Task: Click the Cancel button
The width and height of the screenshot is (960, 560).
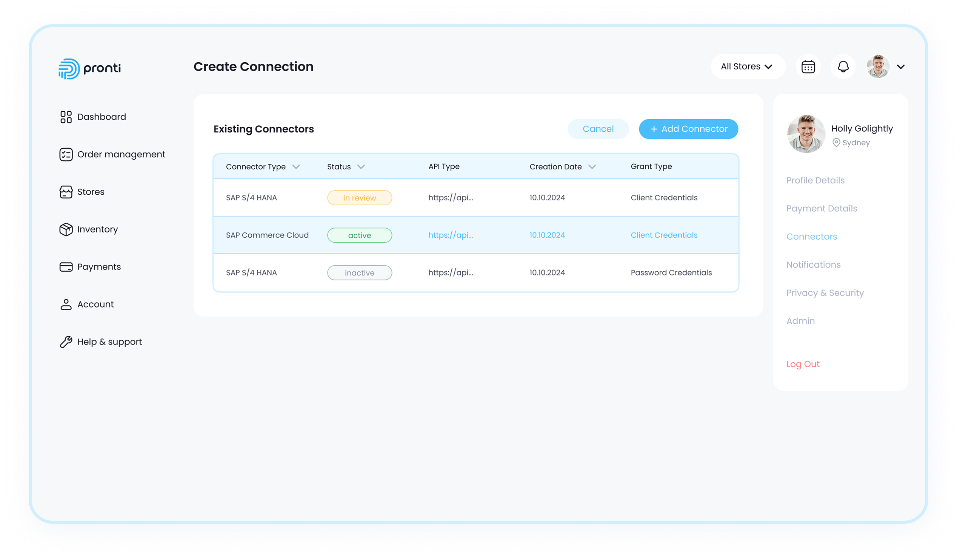Action: [598, 129]
